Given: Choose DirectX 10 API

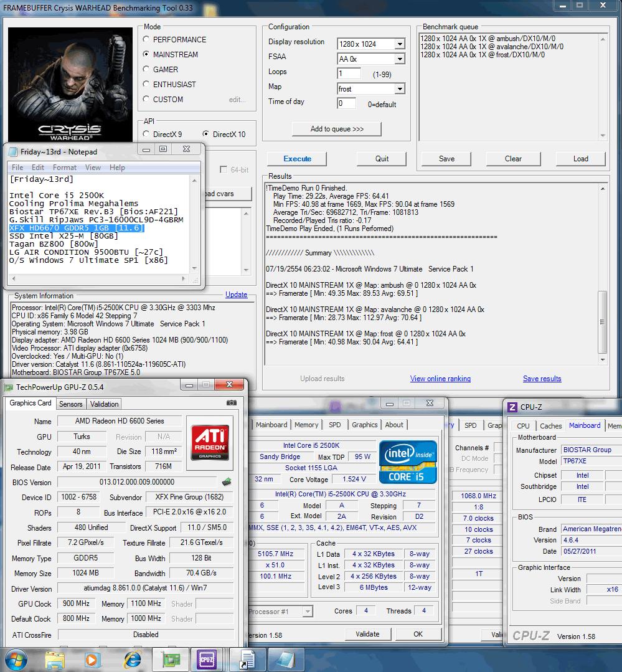Looking at the screenshot, I should point(206,134).
